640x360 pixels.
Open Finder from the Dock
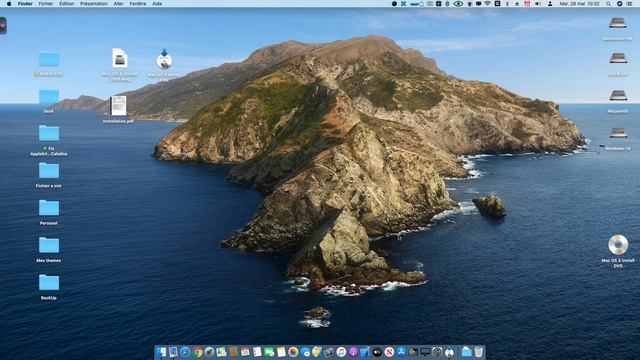pos(161,352)
